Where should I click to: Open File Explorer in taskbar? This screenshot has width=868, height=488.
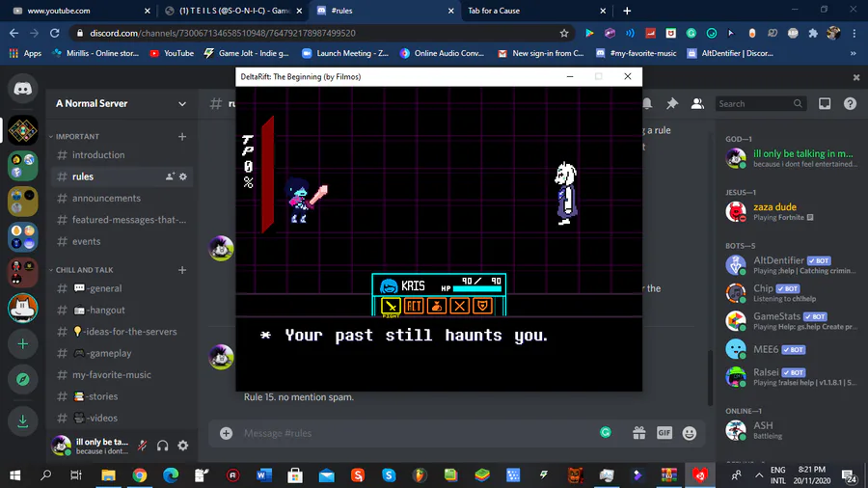pyautogui.click(x=108, y=475)
